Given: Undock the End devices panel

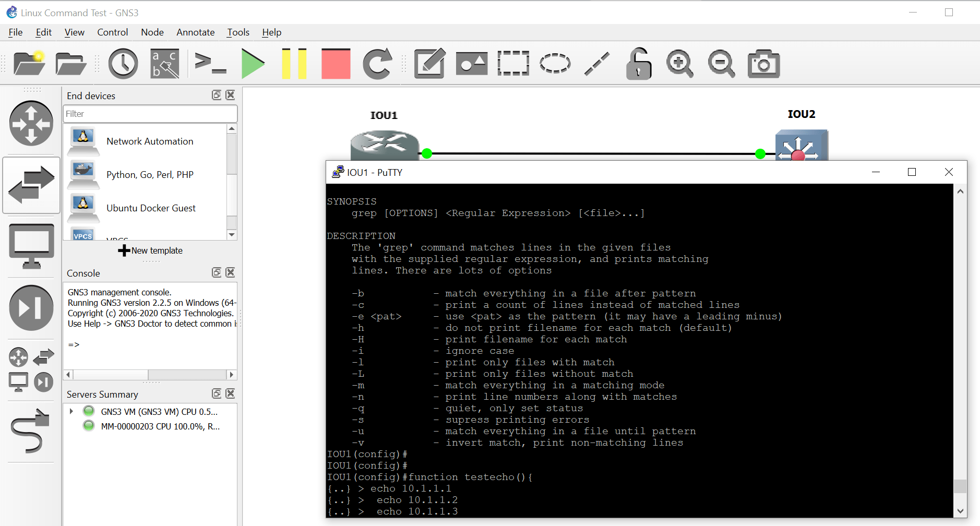Looking at the screenshot, I should (x=217, y=95).
